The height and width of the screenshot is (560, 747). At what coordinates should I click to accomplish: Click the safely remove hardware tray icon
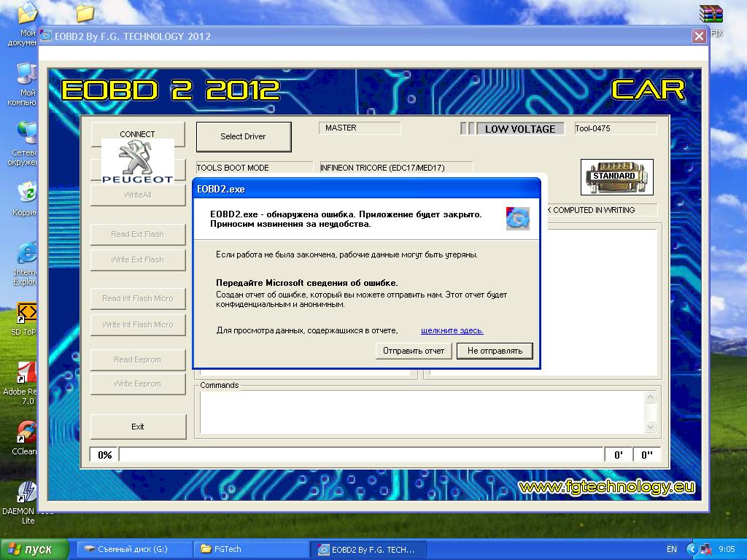[x=707, y=549]
